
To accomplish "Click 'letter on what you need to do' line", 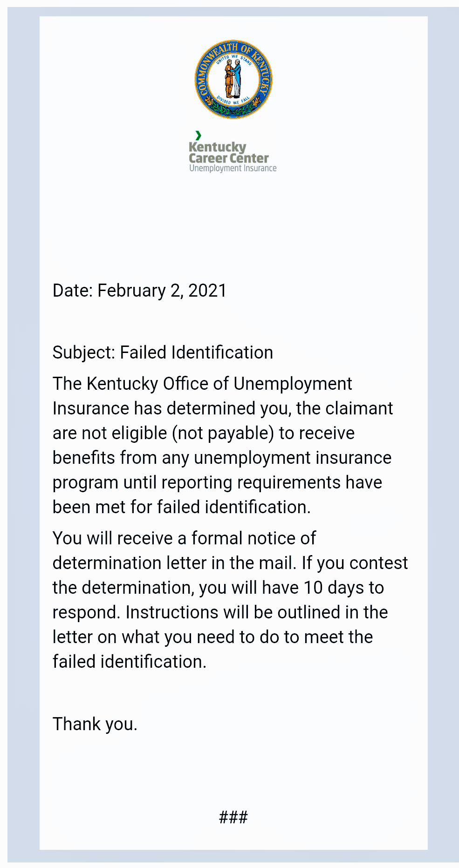I will pos(212,637).
